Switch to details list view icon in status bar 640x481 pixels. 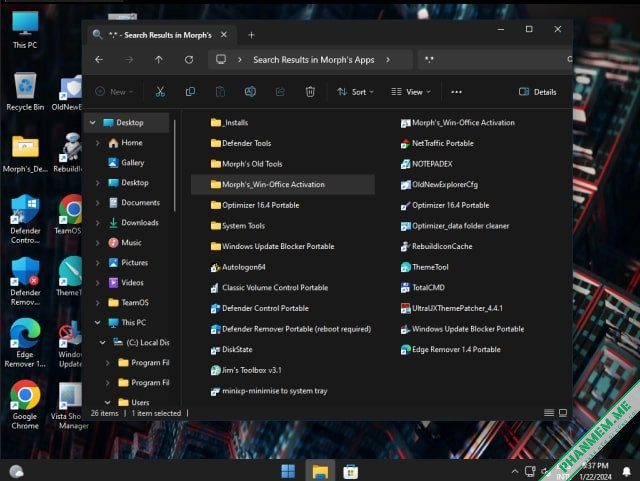tap(549, 413)
